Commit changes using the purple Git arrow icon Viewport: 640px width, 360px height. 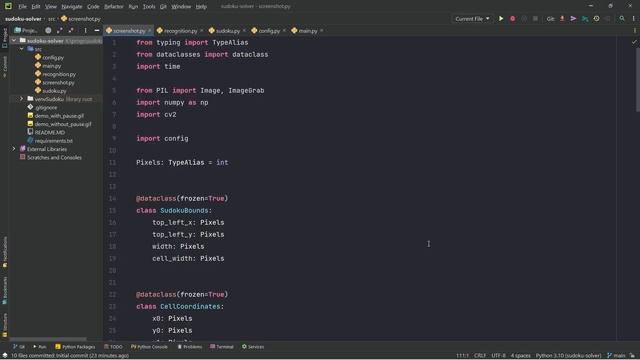573,19
